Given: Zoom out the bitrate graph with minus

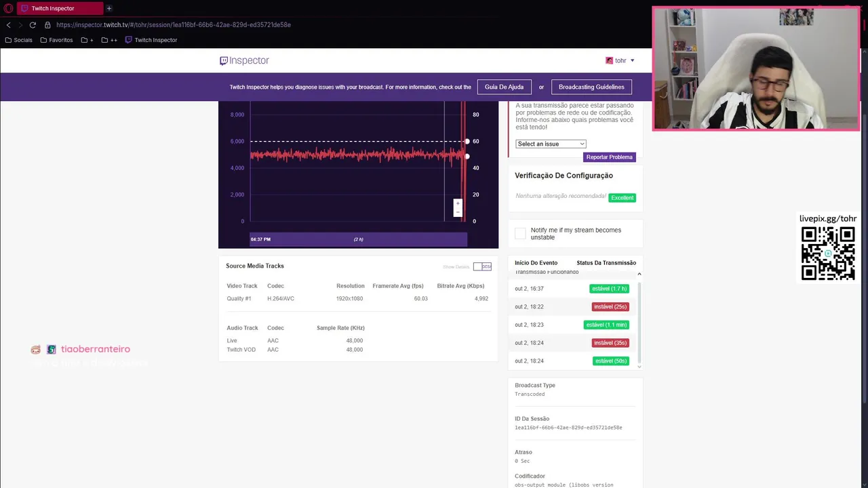Looking at the screenshot, I should 458,212.
